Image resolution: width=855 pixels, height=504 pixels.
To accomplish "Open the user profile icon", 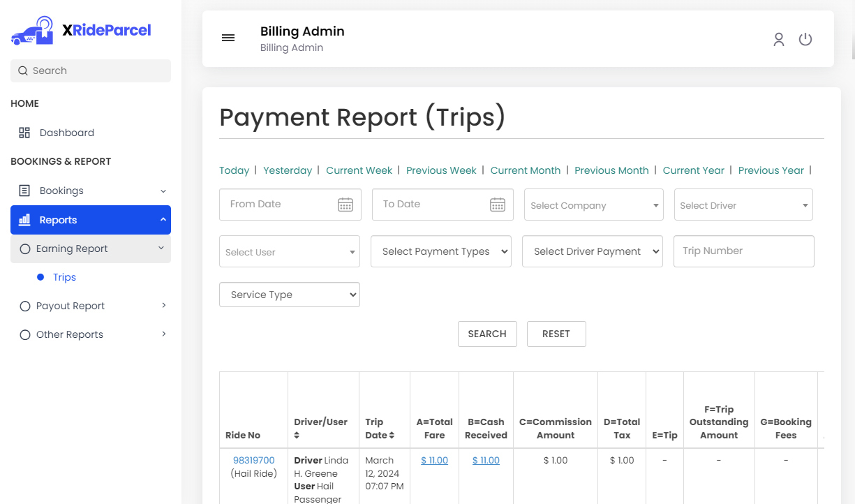I will [778, 40].
